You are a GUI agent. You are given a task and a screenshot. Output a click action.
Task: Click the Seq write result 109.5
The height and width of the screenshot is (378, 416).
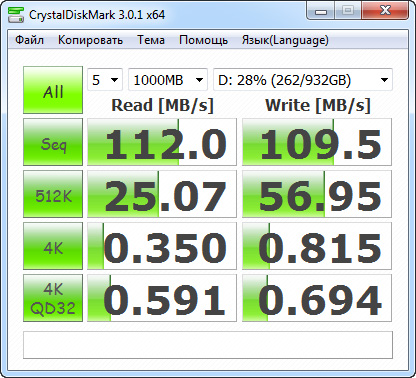click(317, 142)
